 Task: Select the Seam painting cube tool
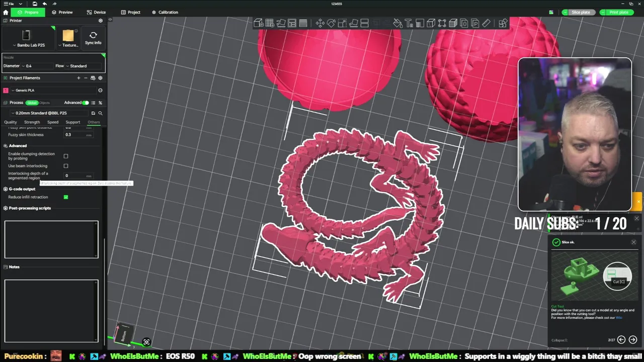coord(431,23)
